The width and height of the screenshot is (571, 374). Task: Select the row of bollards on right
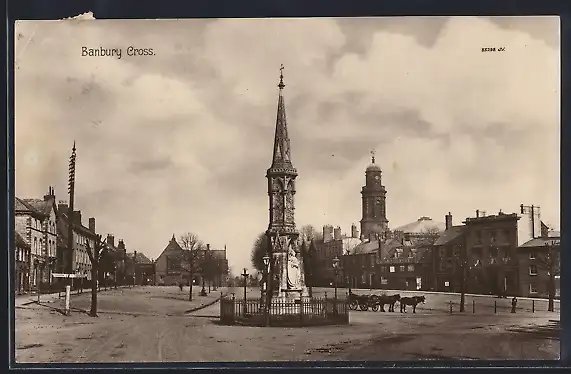click(x=504, y=307)
